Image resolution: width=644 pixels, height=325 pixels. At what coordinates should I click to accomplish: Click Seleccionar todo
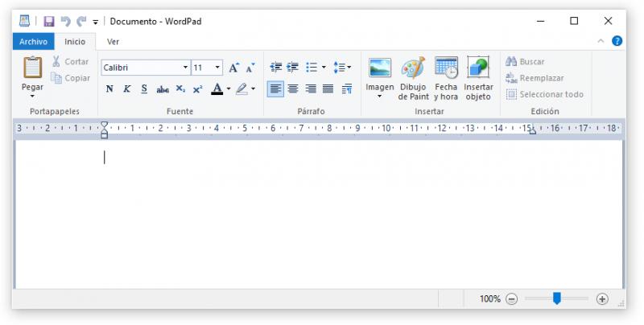545,94
